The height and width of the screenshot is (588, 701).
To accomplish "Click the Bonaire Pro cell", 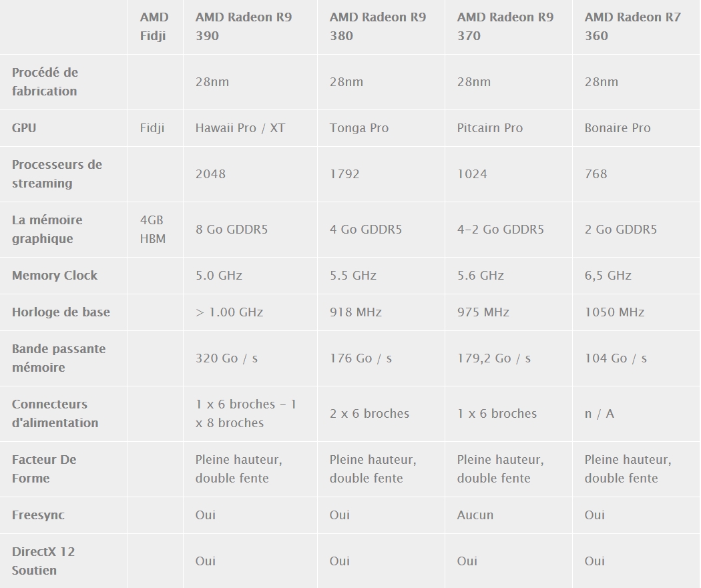I will 618,127.
